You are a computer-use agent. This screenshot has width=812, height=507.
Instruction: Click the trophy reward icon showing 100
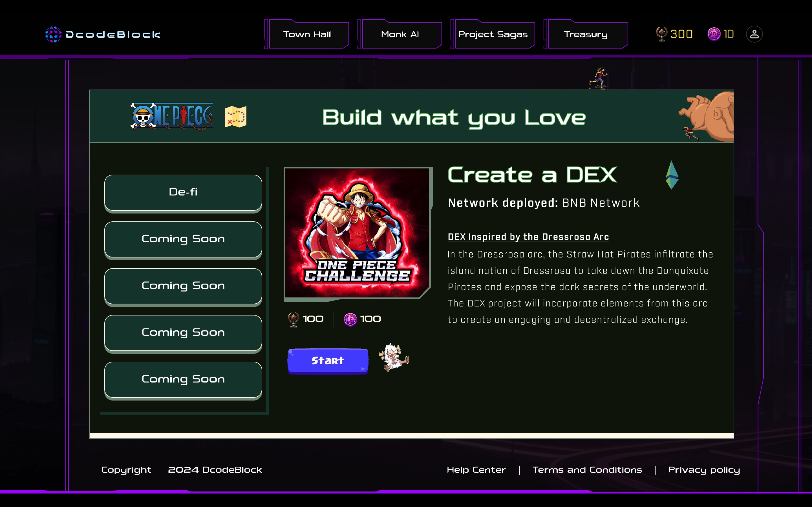click(x=293, y=319)
